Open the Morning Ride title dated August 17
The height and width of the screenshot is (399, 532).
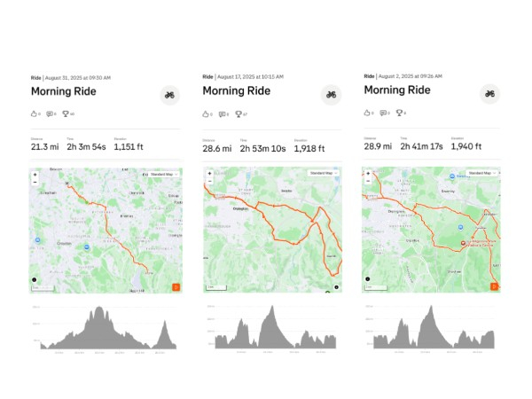click(236, 90)
